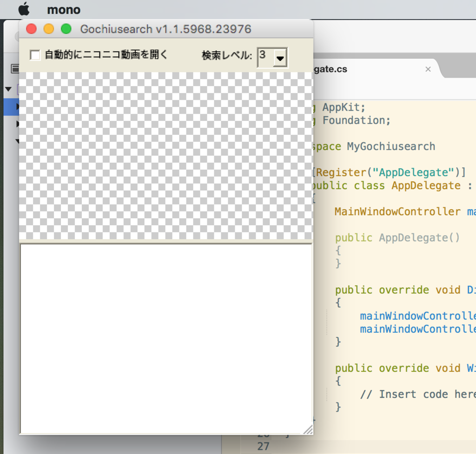Click the // Insert code here comment
Image resolution: width=476 pixels, height=454 pixels.
[x=418, y=394]
